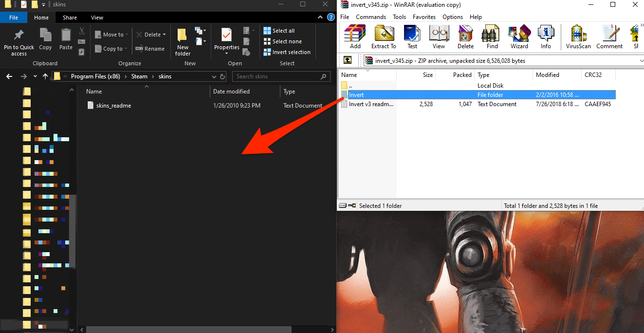Select the Invert folder in WinRAR

pos(477,95)
